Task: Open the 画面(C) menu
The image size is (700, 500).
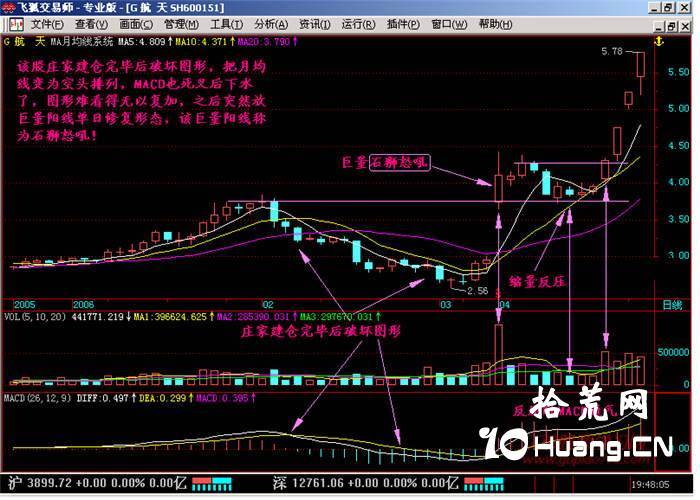Action: pyautogui.click(x=136, y=24)
